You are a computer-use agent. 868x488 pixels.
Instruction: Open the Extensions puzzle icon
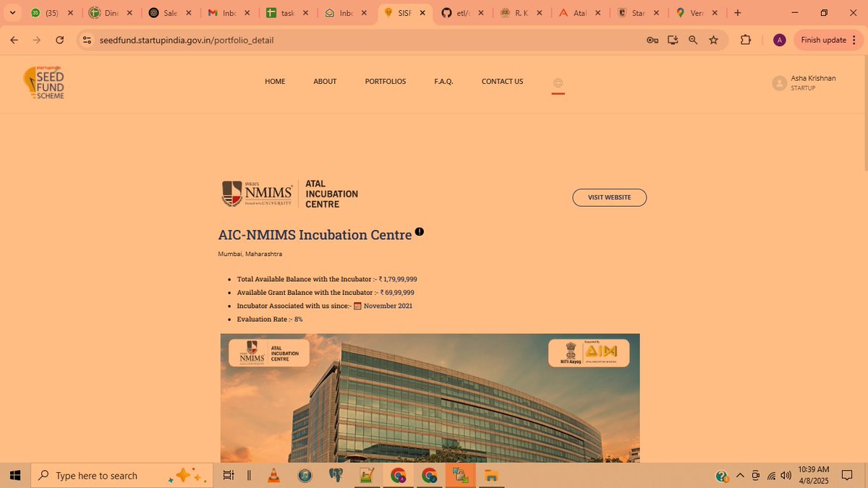[x=746, y=40]
